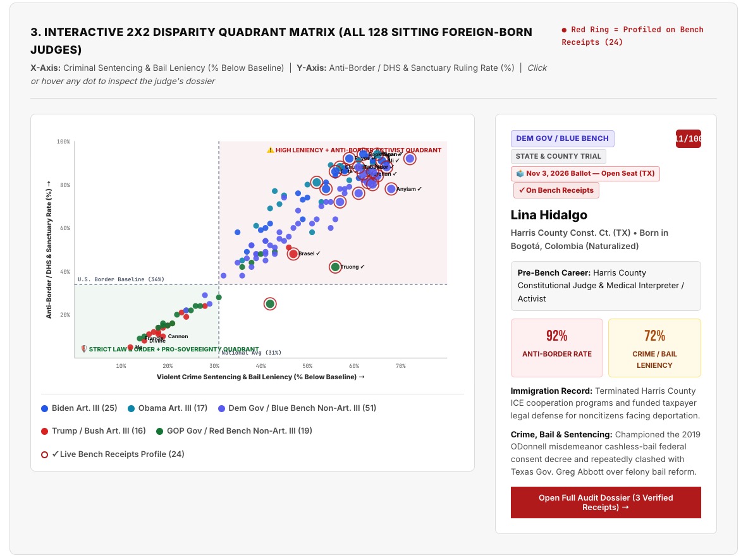Toggle Biden Art. III (25) legend label
This screenshot has width=741, height=560.
click(85, 408)
